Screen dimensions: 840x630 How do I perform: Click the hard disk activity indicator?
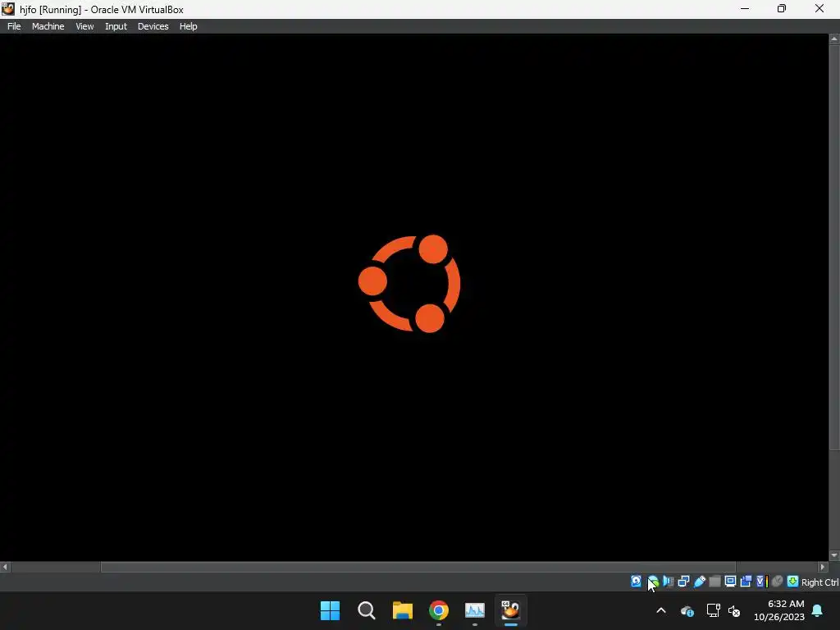tap(636, 582)
